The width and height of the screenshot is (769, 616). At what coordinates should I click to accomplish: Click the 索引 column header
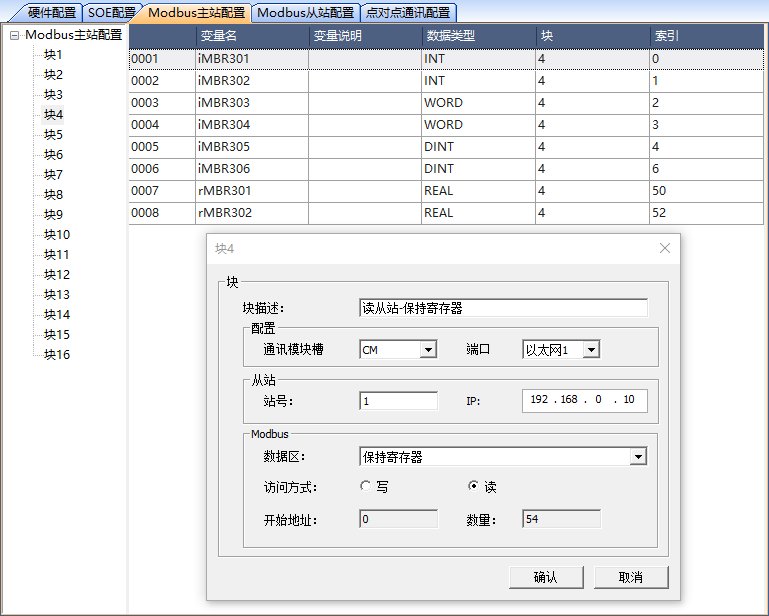point(707,35)
